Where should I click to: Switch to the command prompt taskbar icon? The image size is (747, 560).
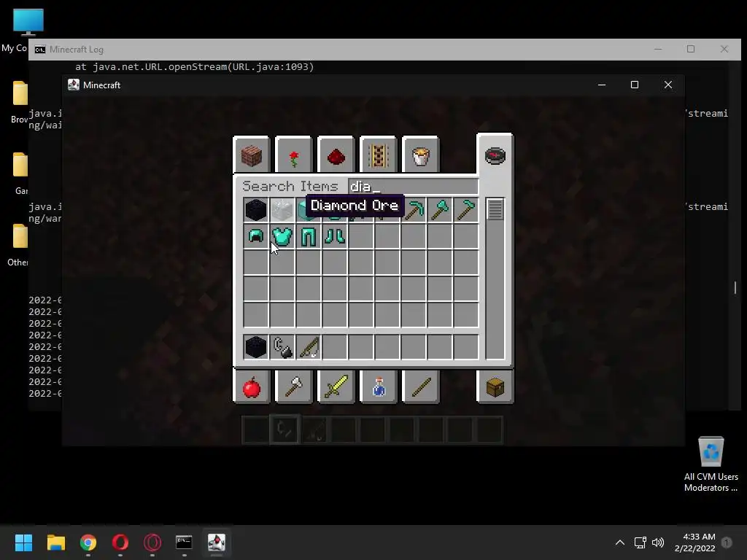pos(184,542)
